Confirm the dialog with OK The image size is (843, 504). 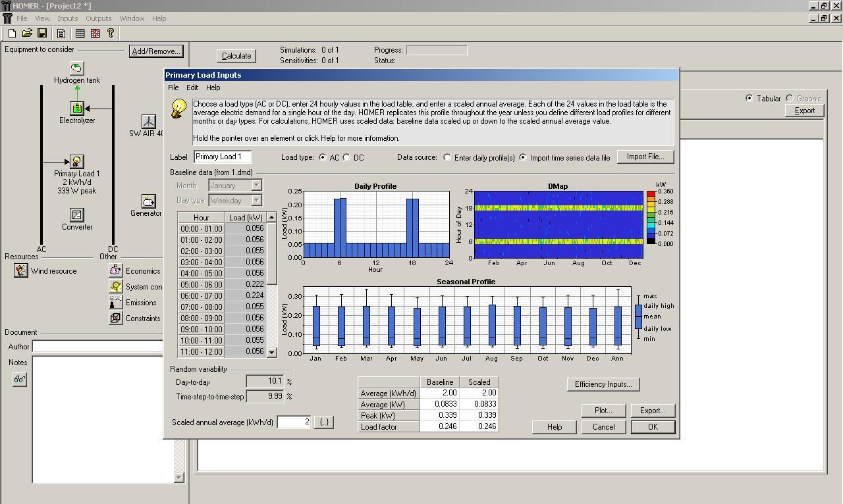click(653, 427)
